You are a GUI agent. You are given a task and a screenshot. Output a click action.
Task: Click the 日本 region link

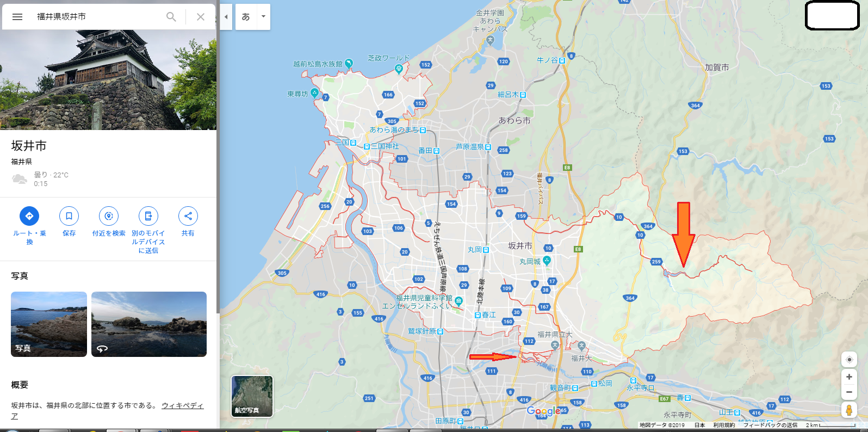click(699, 425)
